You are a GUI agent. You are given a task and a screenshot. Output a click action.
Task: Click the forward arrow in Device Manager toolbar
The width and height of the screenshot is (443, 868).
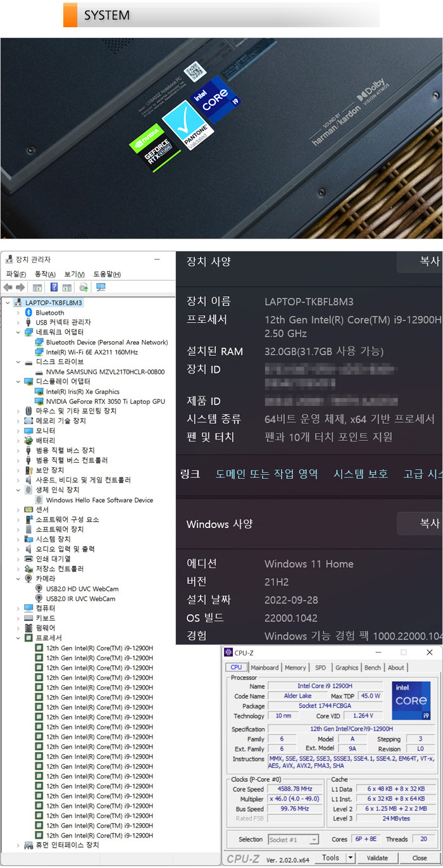20,287
